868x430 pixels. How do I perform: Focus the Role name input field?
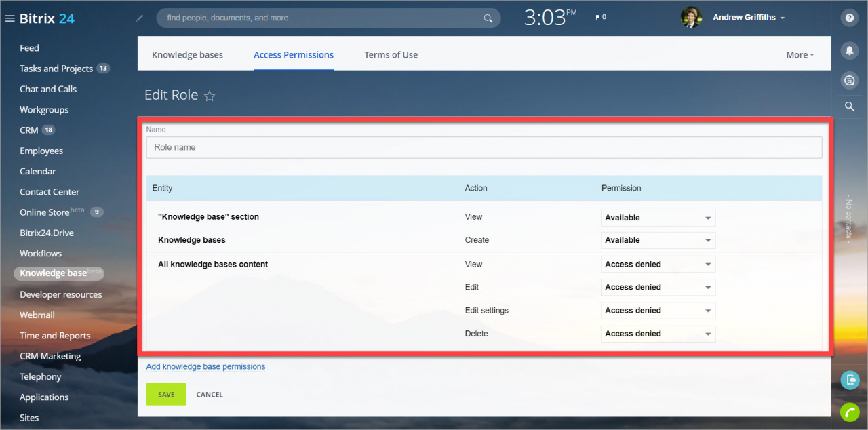[x=484, y=147]
